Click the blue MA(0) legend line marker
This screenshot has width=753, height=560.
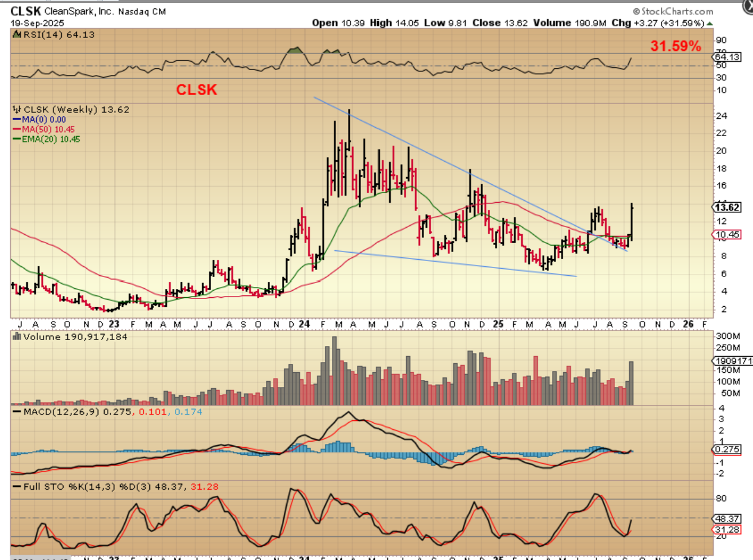coord(16,119)
